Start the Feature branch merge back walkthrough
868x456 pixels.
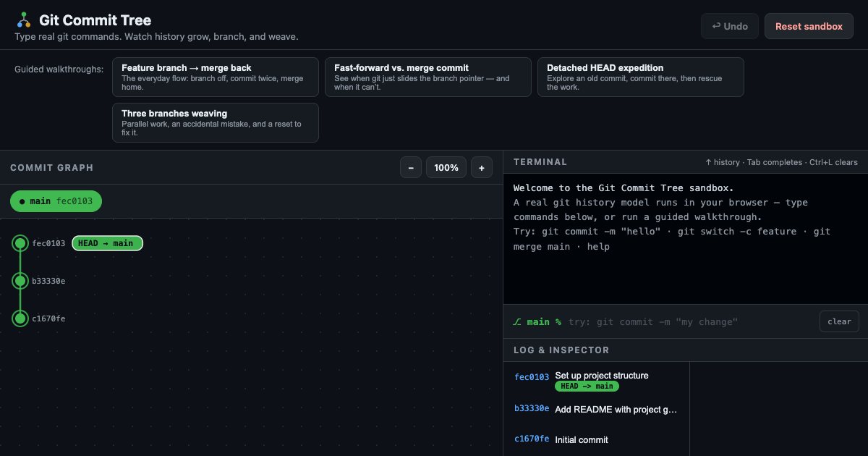pyautogui.click(x=216, y=77)
